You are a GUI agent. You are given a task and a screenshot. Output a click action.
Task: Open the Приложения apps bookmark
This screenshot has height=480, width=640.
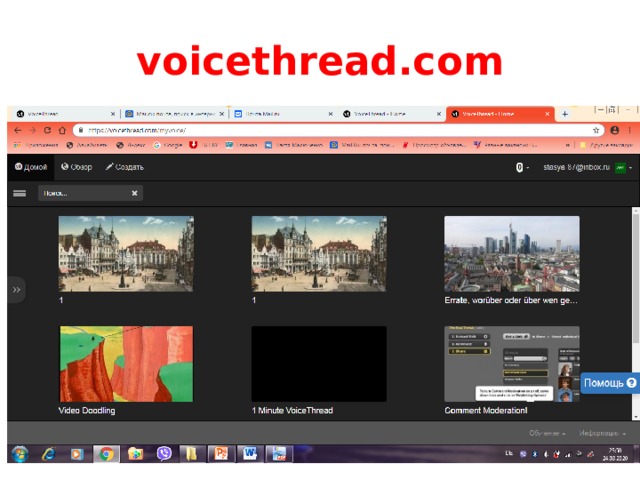tap(36, 145)
